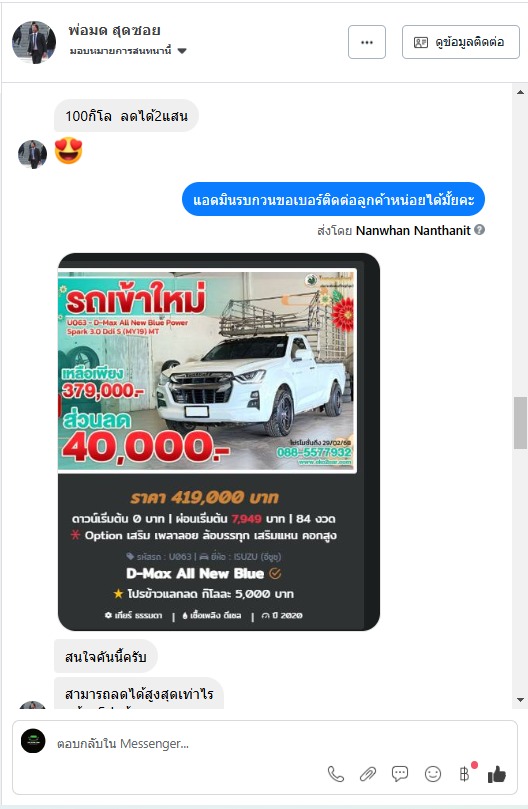Open the white D-Max truck ad image

[207, 370]
